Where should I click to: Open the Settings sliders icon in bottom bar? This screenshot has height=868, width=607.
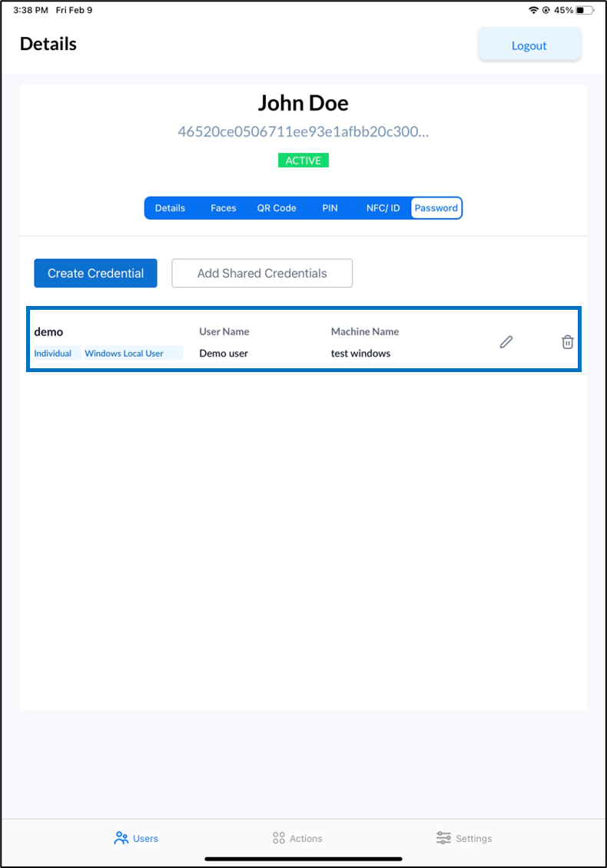pyautogui.click(x=443, y=838)
